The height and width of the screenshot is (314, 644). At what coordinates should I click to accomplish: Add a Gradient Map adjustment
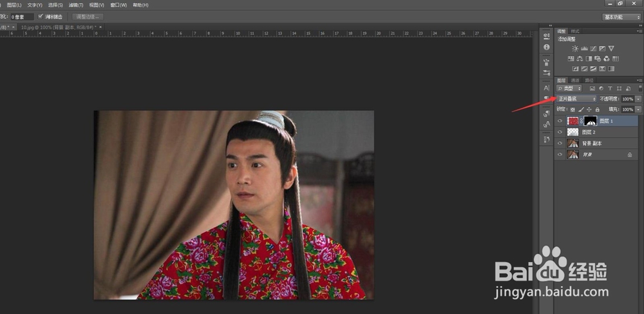coord(611,68)
